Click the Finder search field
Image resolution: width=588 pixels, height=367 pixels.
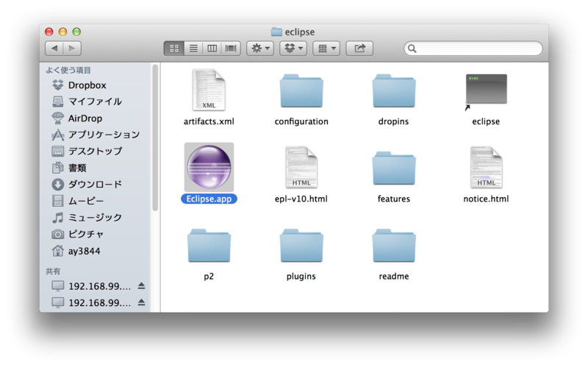[473, 49]
